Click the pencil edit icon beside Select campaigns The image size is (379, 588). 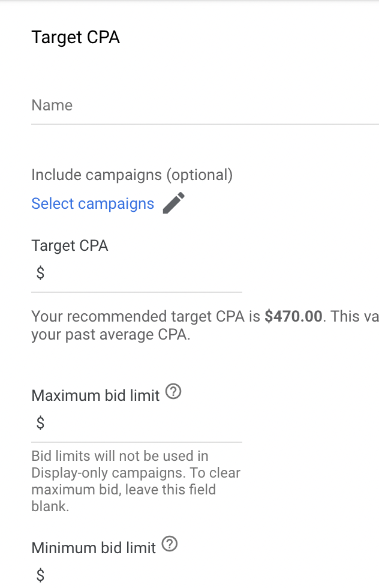173,203
